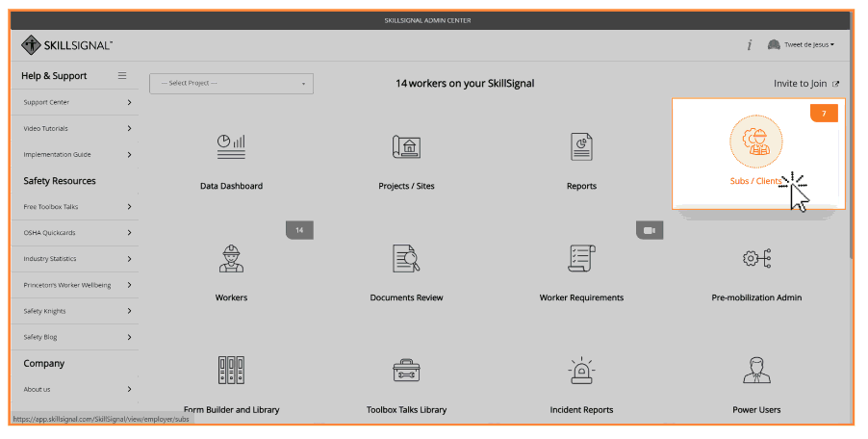
Task: Open the Projects / Sites blueprint icon
Action: coord(406,146)
